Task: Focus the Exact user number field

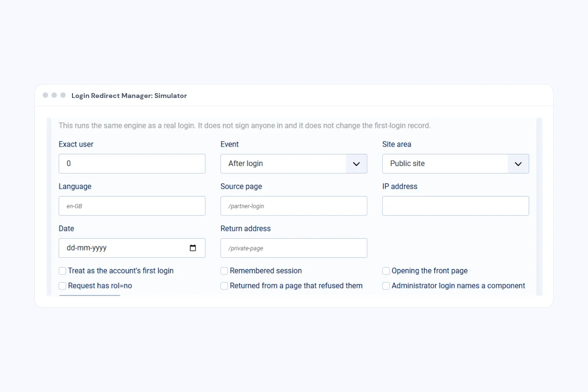Action: pyautogui.click(x=132, y=164)
